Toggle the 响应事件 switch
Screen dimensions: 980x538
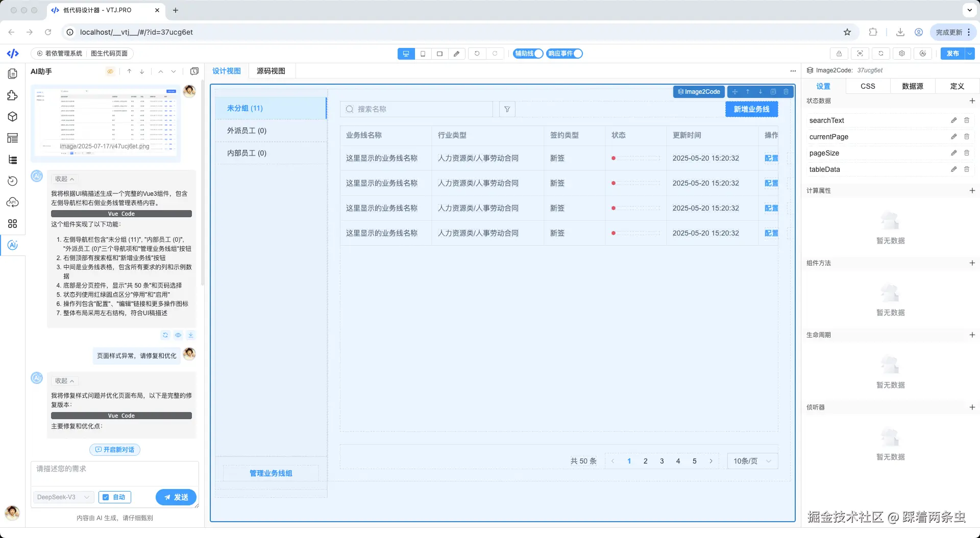pyautogui.click(x=565, y=54)
